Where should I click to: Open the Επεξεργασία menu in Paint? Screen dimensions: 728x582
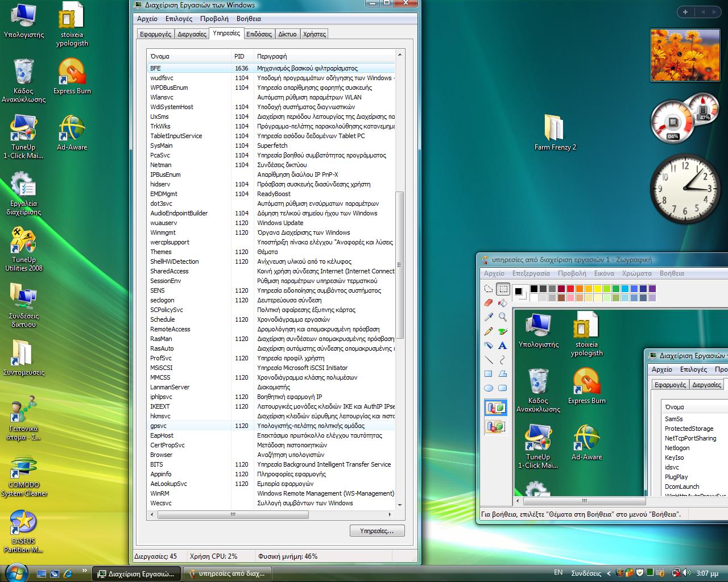(531, 273)
